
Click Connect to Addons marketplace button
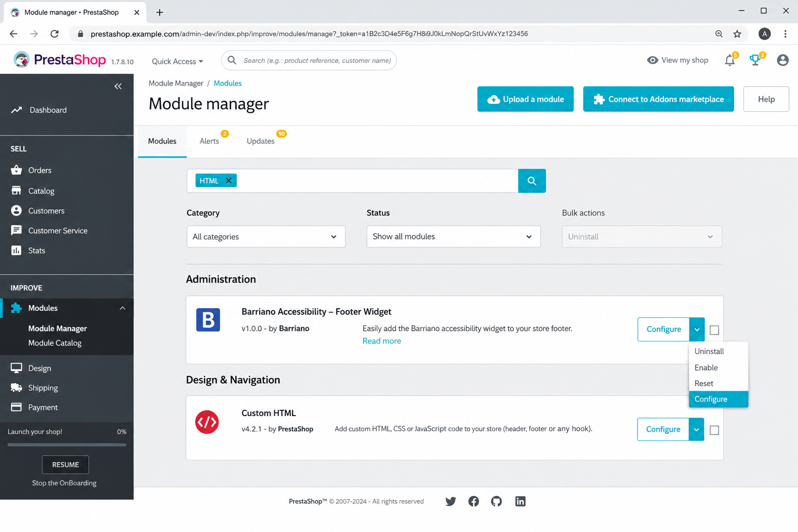point(658,99)
